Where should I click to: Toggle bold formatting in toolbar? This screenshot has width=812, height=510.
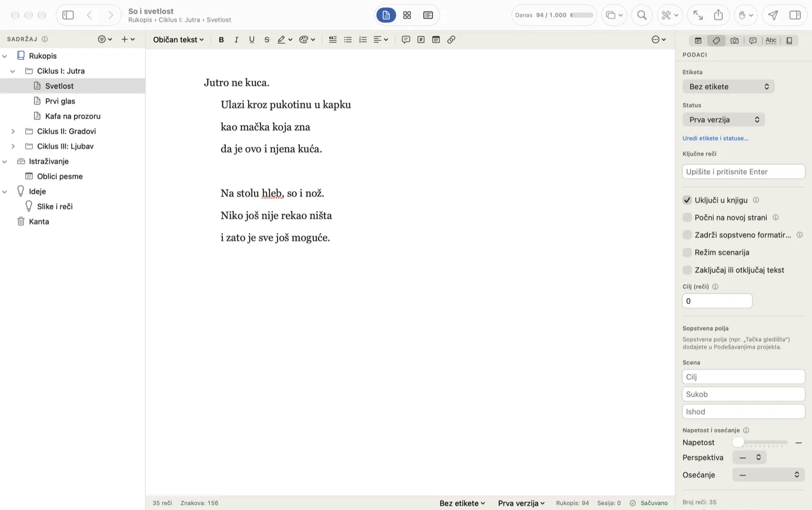pyautogui.click(x=221, y=40)
